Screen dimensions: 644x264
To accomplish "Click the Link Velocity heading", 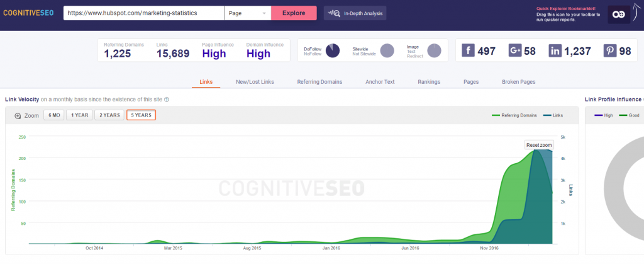I will pyautogui.click(x=22, y=100).
